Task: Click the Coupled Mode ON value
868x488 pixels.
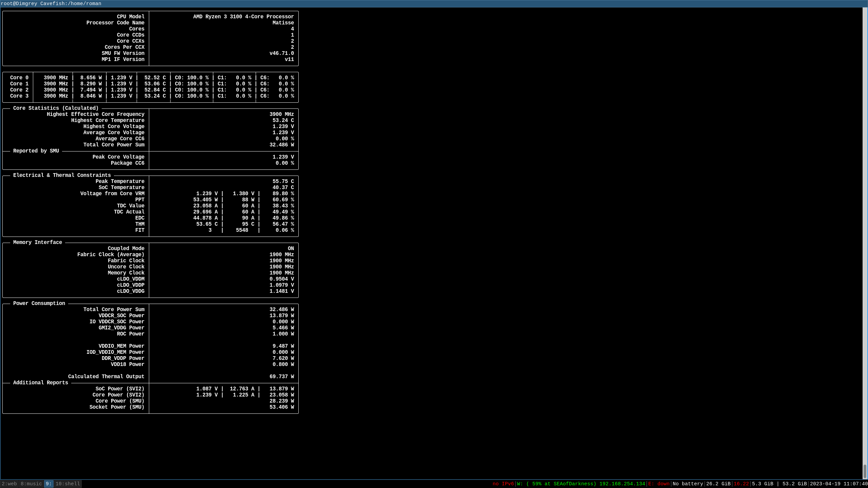Action: click(x=291, y=248)
